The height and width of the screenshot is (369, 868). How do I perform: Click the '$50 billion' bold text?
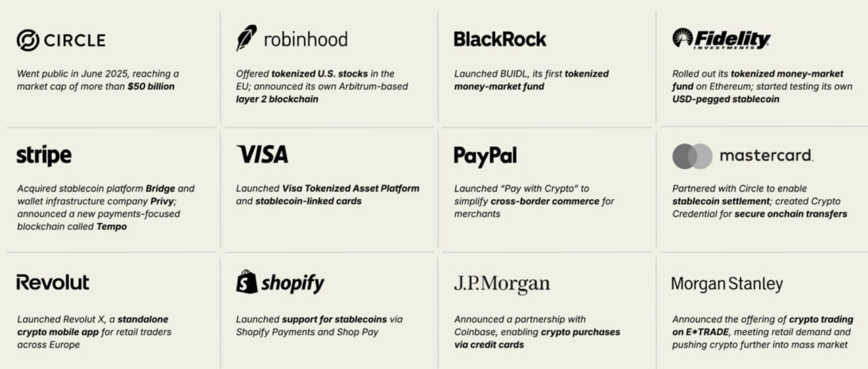pyautogui.click(x=151, y=86)
